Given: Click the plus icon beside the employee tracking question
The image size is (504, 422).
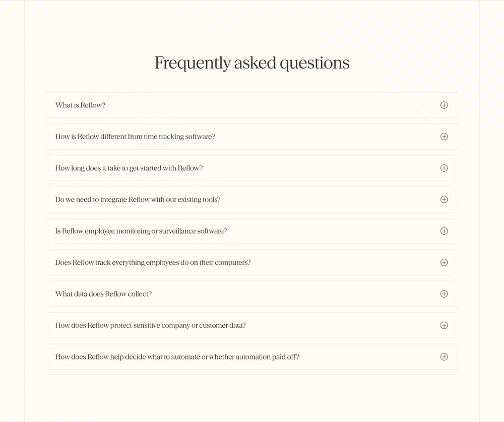Looking at the screenshot, I should [444, 262].
